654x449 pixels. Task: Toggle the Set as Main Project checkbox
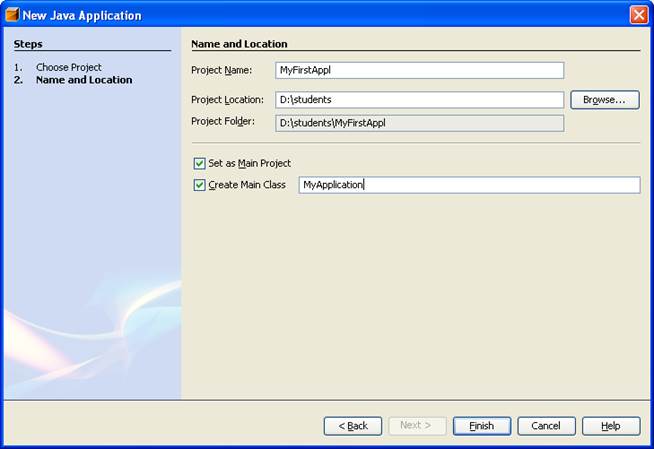(x=199, y=163)
